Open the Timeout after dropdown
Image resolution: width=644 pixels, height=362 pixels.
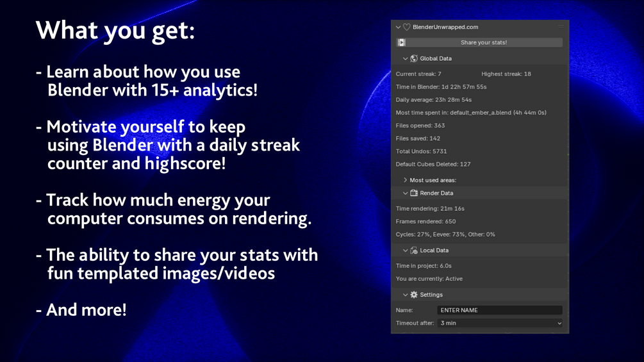click(x=500, y=323)
